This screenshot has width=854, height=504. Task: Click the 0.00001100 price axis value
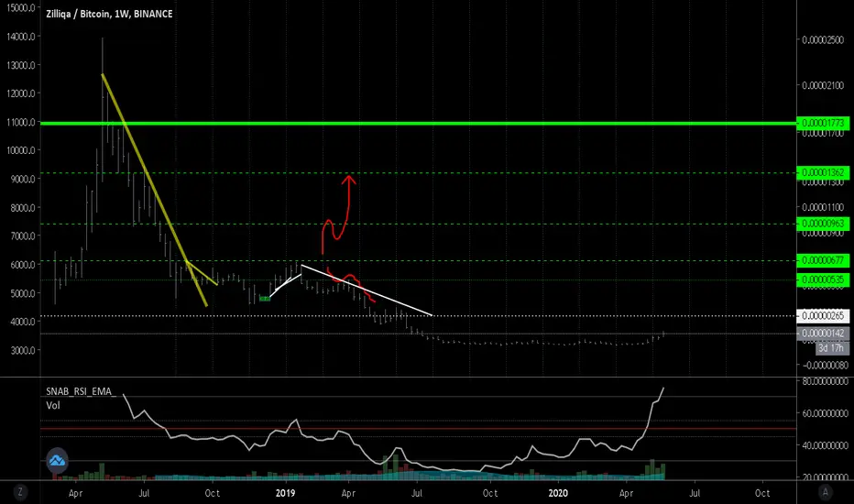823,207
